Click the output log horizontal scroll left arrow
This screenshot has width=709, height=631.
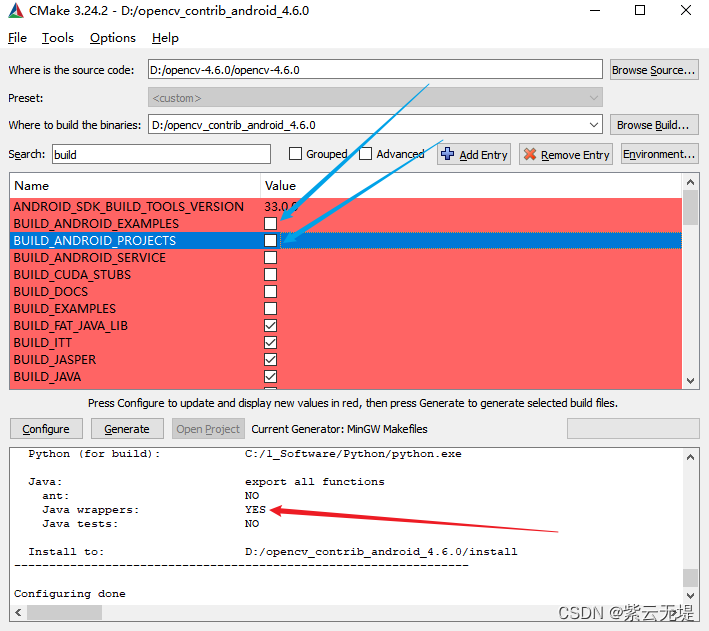tap(18, 612)
